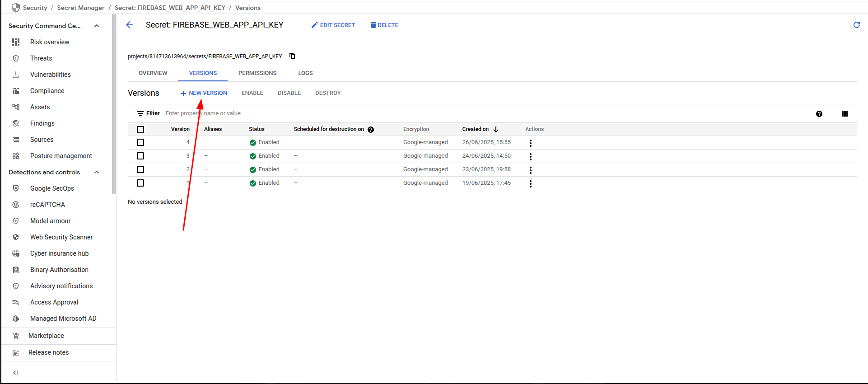Switch to the Overview tab
This screenshot has height=384, width=868.
153,73
